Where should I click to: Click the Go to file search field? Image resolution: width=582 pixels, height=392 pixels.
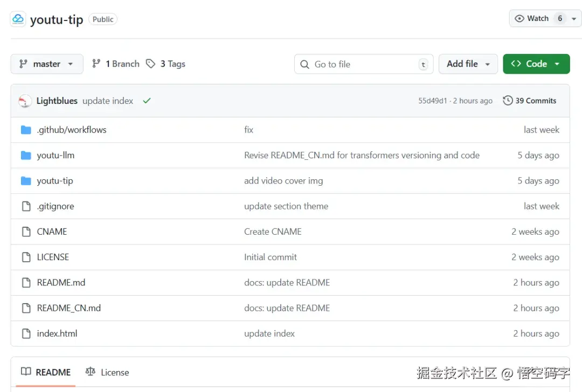(364, 64)
